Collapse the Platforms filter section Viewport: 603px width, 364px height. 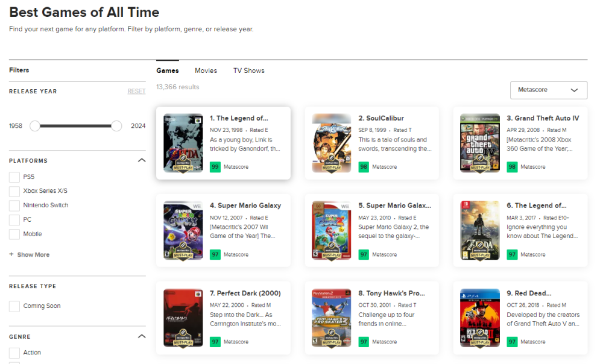142,161
